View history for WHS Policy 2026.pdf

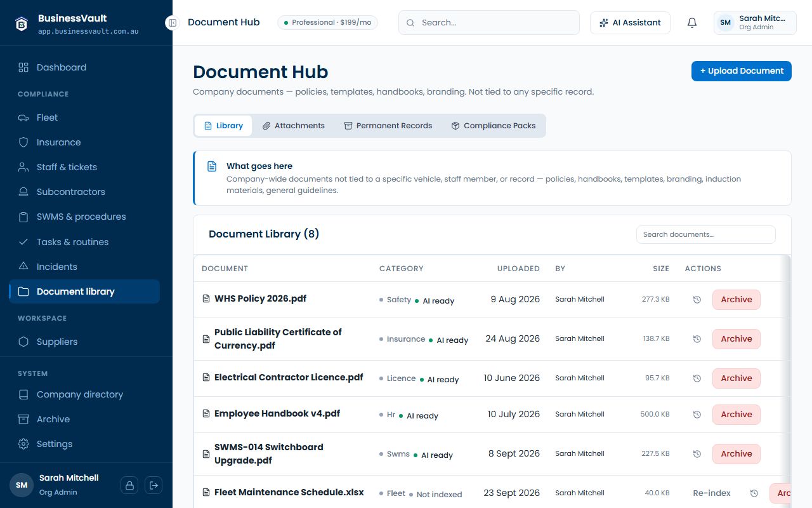click(697, 300)
